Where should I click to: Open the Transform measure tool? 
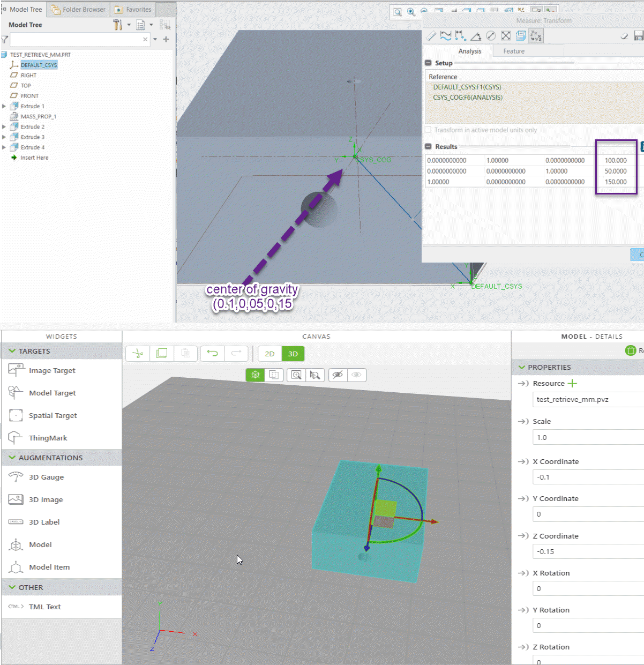[x=536, y=35]
